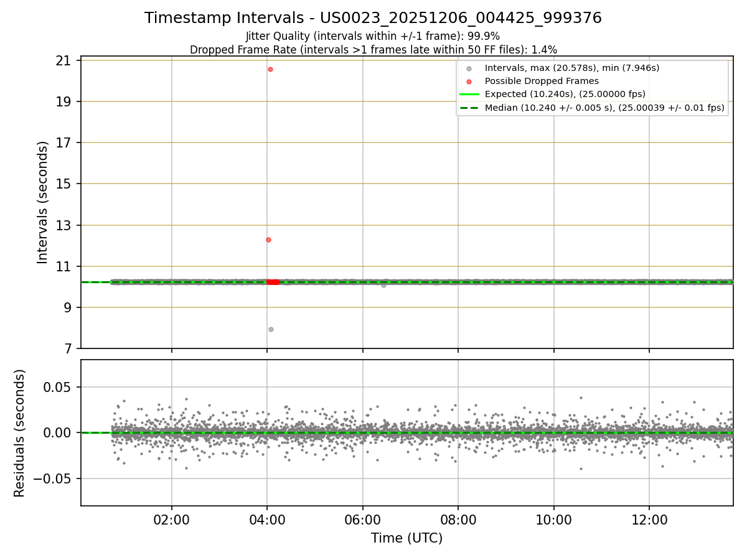Screen dimensions: 747x560
Task: Click the residuals tick label "0.05"
Action: (x=58, y=387)
